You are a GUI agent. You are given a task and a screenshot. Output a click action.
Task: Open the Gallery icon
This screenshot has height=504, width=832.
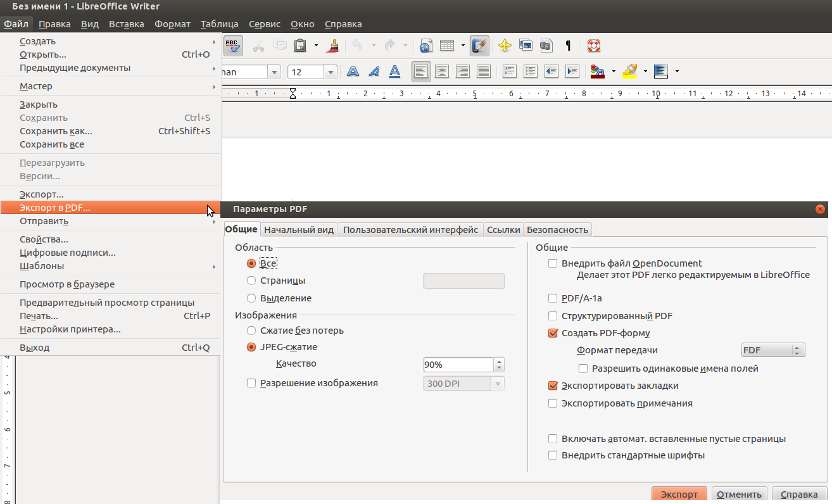point(526,45)
